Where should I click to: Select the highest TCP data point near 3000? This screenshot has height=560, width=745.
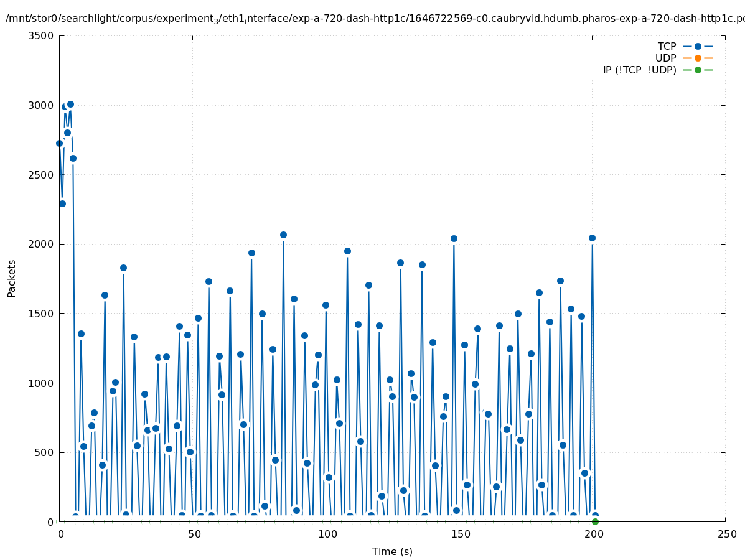[70, 104]
